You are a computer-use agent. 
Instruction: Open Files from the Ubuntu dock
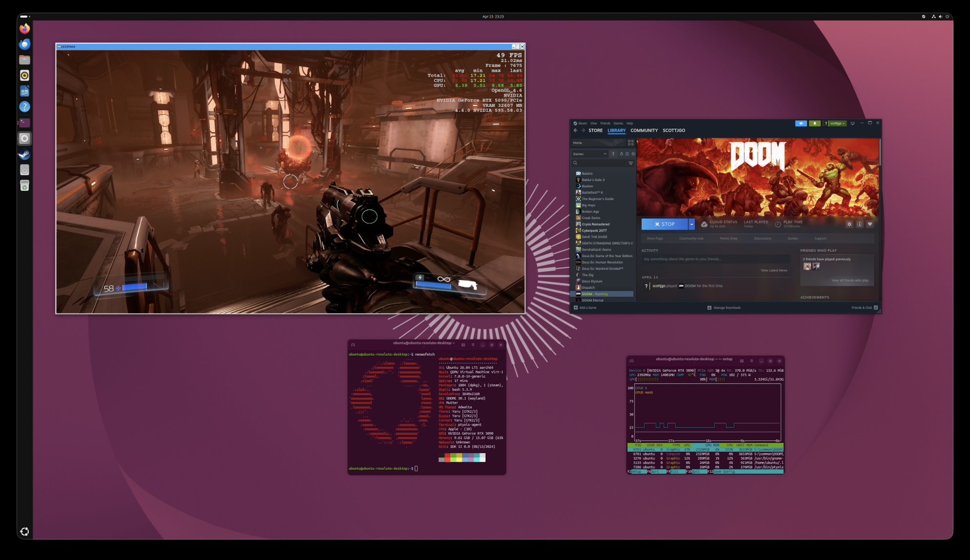(24, 60)
